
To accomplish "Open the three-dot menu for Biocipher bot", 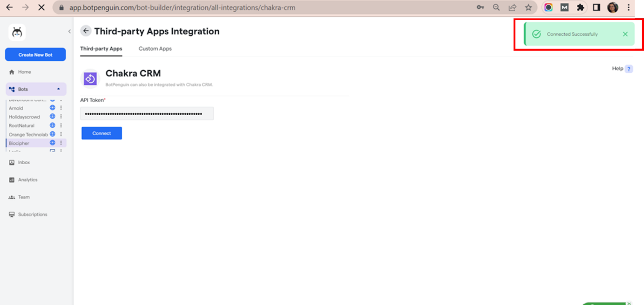I will click(61, 143).
